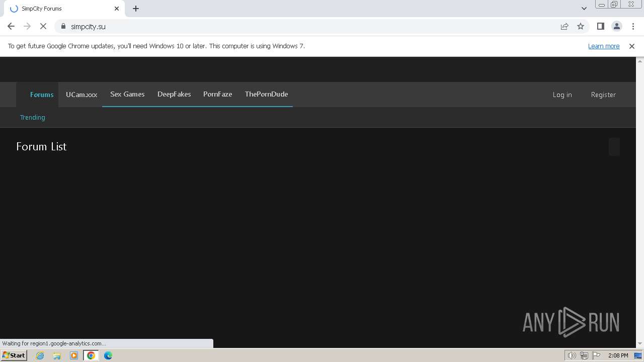Viewport: 644px width, 362px height.
Task: Click the page scrollbar up arrow
Action: pos(640,61)
